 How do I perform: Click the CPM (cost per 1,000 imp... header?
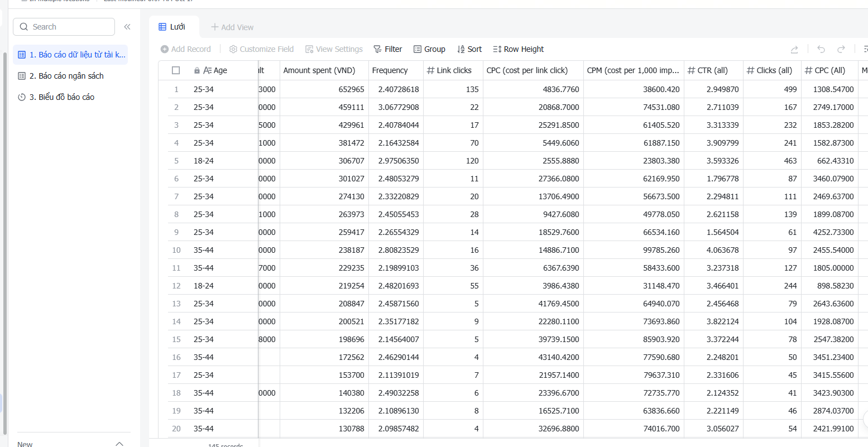pyautogui.click(x=634, y=70)
